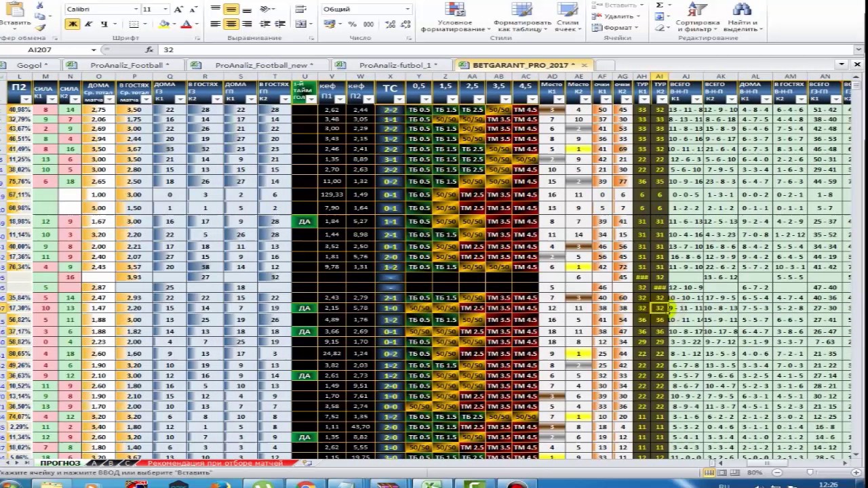Open the Calibri font name dropdown
Image resolution: width=868 pixels, height=488 pixels.
(136, 9)
